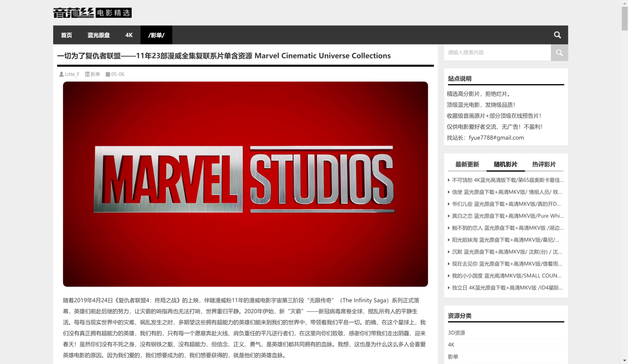Image resolution: width=628 pixels, height=364 pixels.
Task: Open 3D资源 category under 资源分类
Action: [x=457, y=333]
